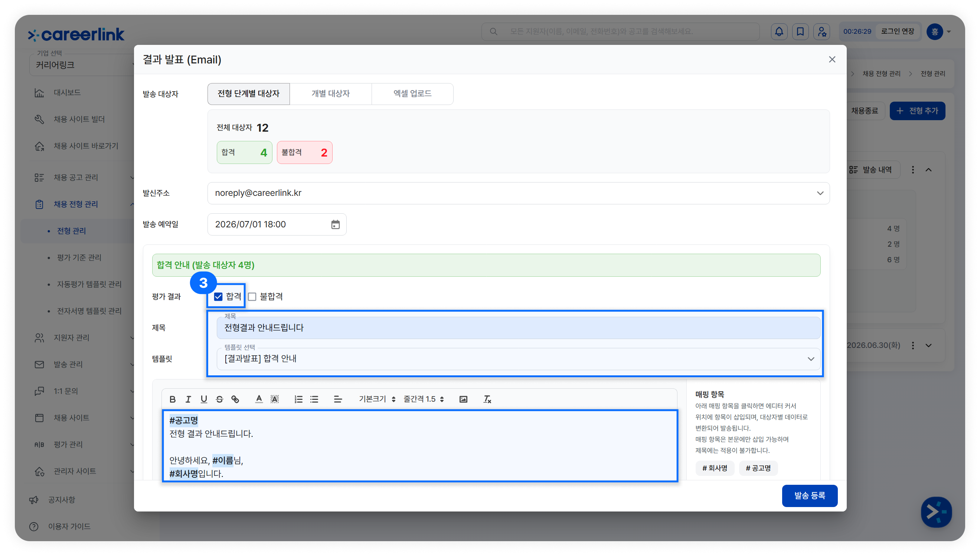The image size is (980, 556).
Task: Click the 로그인 연장 button
Action: (898, 31)
